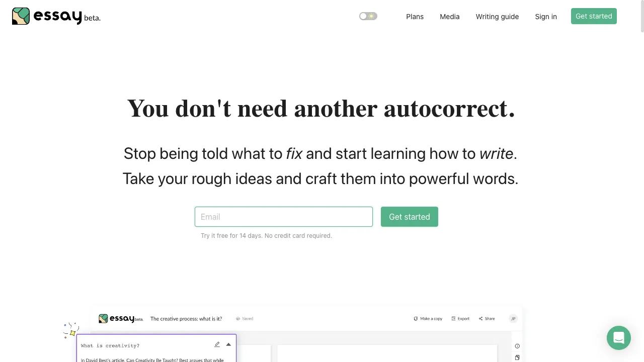
Task: Go to the Writing guide
Action: coord(497,17)
